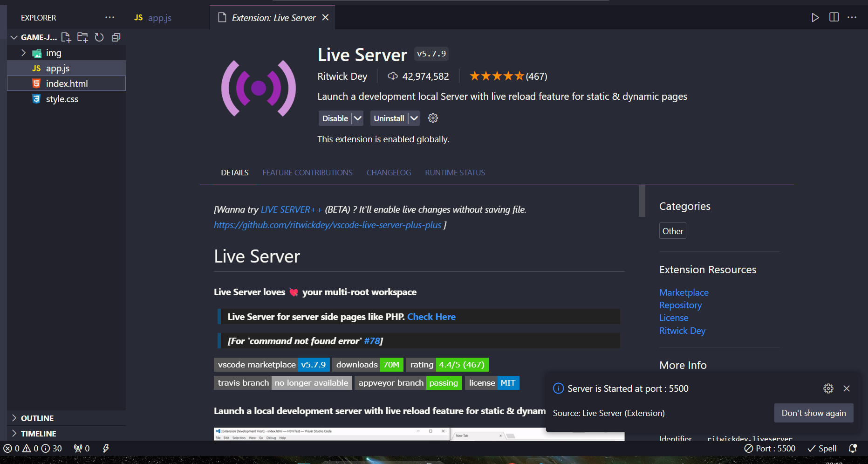Collapse the GAME-J... workspace folder
The height and width of the screenshot is (464, 868).
coord(14,37)
